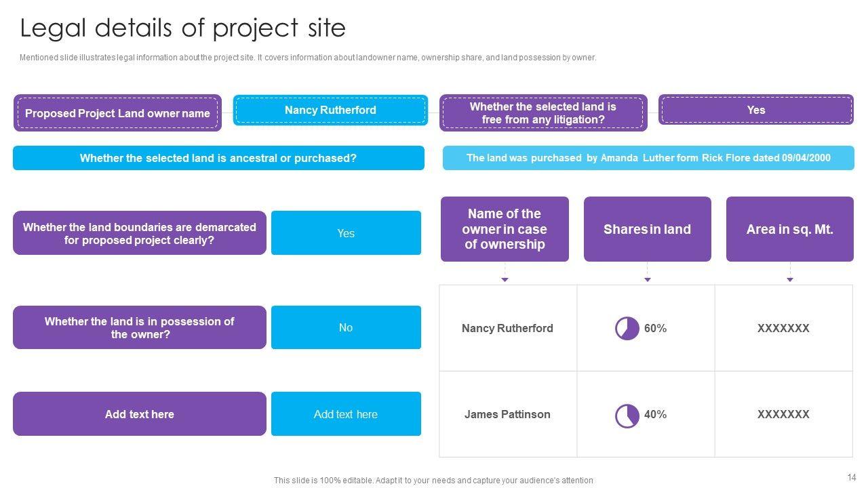The height and width of the screenshot is (488, 868).
Task: Click the Yes answer for litigation
Action: click(x=755, y=110)
